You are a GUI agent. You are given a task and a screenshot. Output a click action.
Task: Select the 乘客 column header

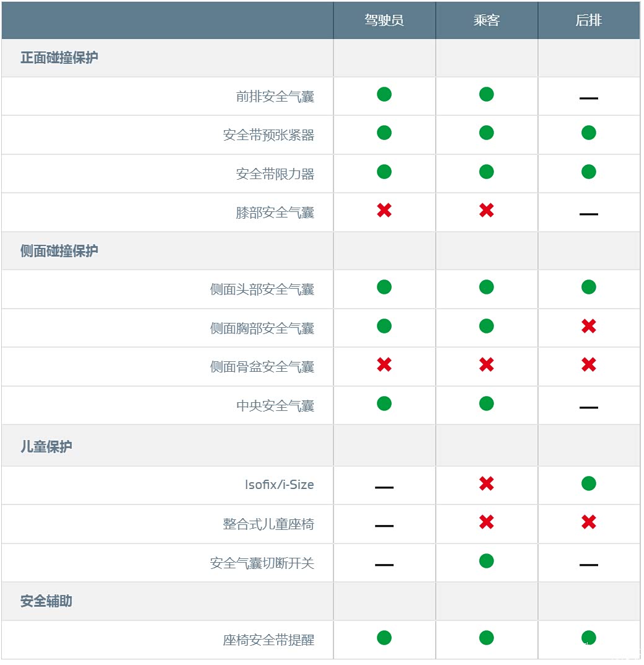coord(487,20)
